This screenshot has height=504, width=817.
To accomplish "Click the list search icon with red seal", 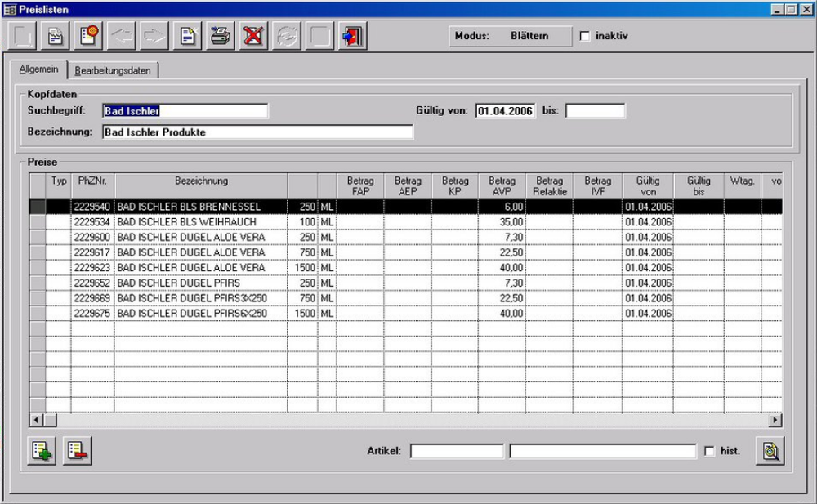I will [89, 37].
